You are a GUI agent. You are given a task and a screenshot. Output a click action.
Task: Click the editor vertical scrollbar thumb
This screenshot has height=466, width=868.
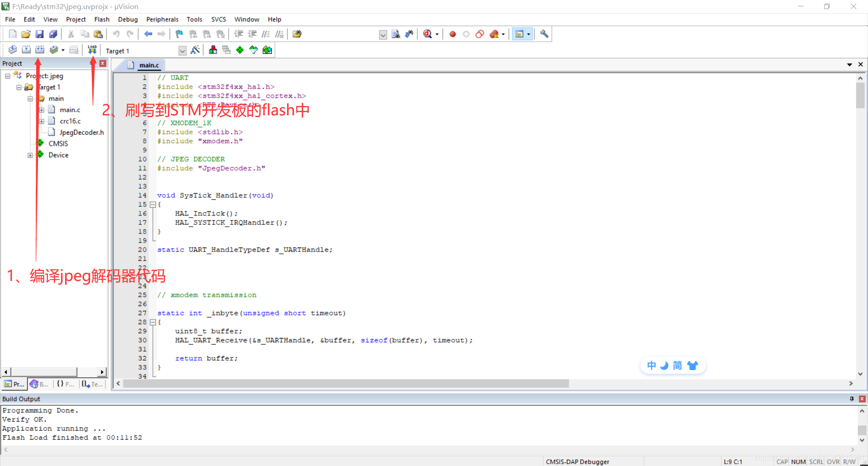860,95
